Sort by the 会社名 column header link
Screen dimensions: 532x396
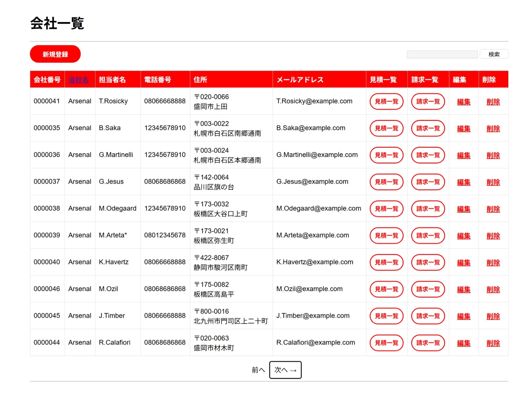78,80
